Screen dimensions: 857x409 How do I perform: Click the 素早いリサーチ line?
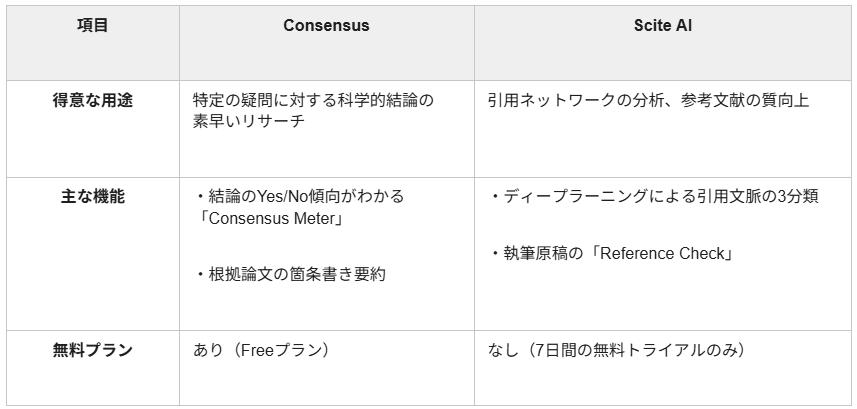click(x=249, y=121)
